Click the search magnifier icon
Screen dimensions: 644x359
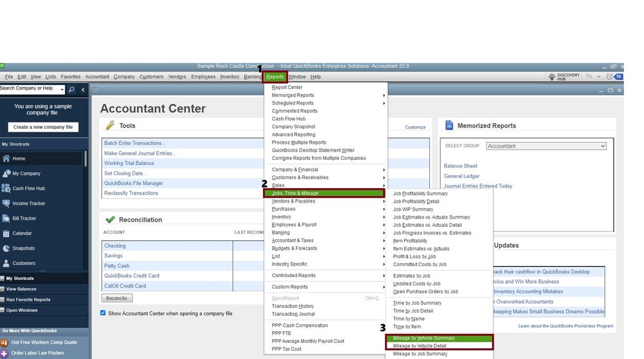(72, 89)
